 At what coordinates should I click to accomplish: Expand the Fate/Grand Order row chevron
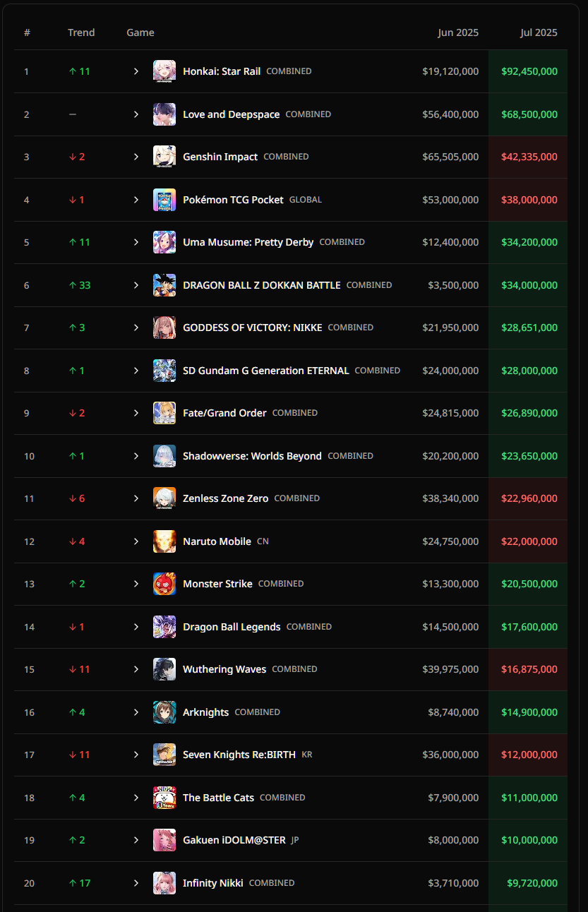[x=136, y=413]
